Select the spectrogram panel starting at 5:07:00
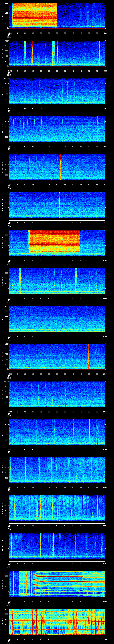Image resolution: width=114 pixels, height=644 pixels. pos(57,167)
